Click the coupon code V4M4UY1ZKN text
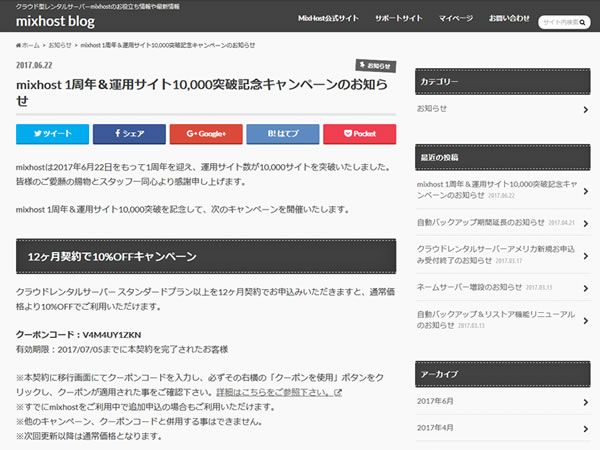 112,335
